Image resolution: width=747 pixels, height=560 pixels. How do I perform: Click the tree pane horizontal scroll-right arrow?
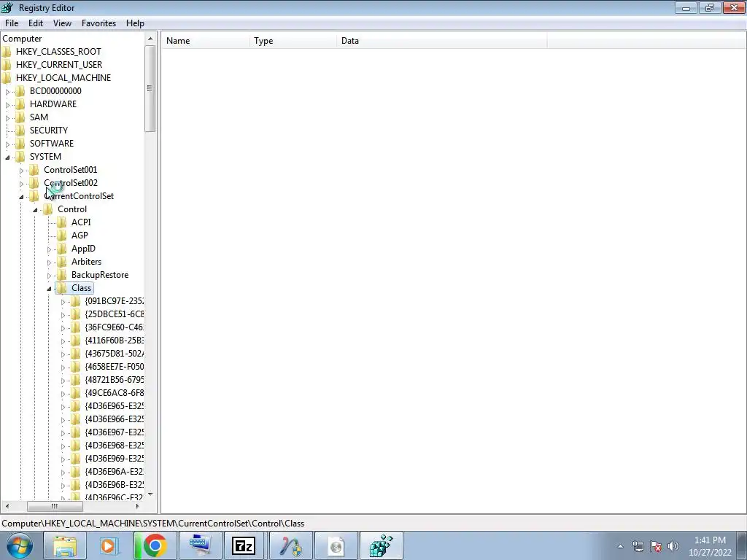(138, 506)
